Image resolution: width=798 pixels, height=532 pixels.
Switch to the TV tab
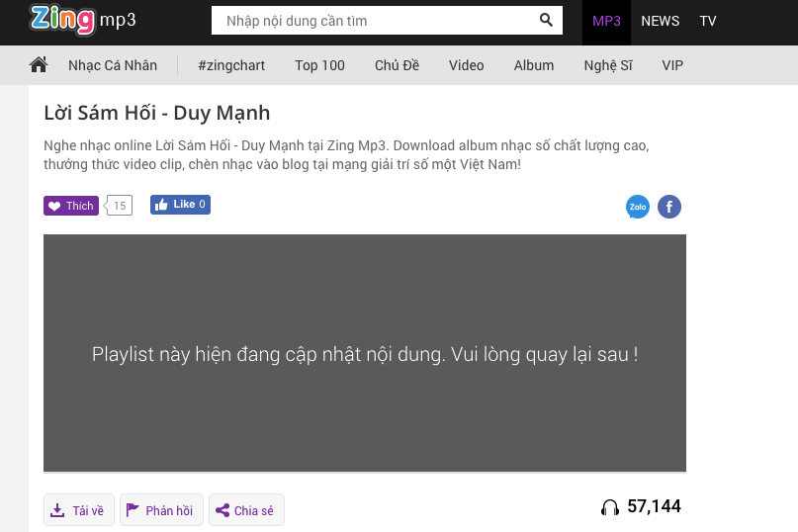point(708,21)
